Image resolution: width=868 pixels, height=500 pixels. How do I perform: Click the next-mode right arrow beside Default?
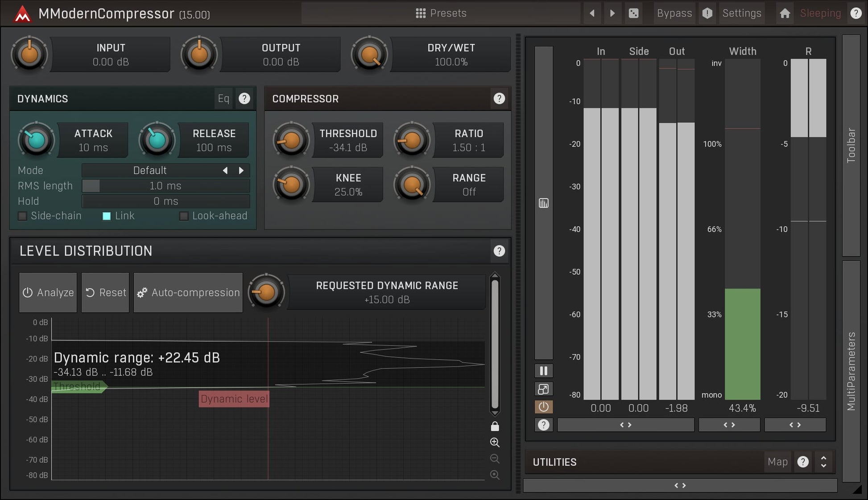[241, 170]
